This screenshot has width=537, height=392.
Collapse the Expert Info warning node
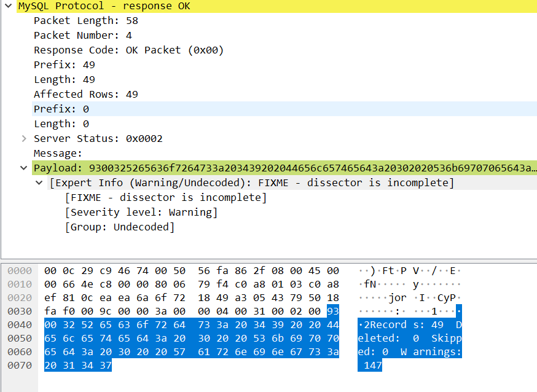[39, 183]
